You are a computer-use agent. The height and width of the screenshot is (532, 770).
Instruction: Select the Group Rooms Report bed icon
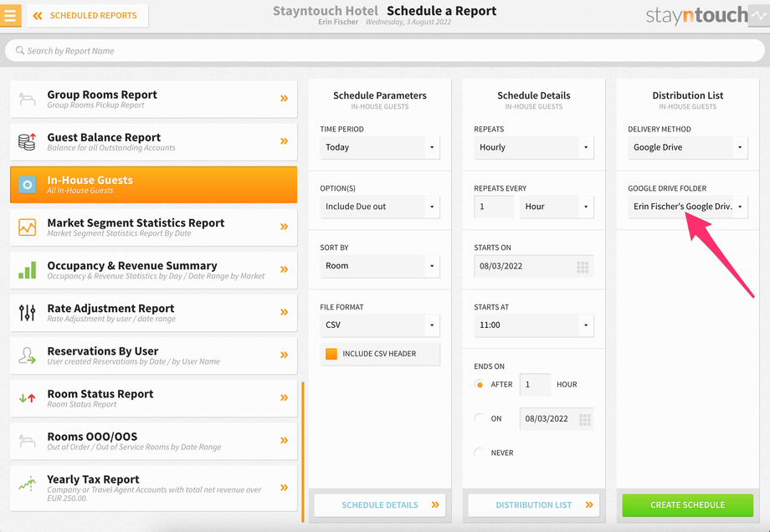tap(27, 99)
